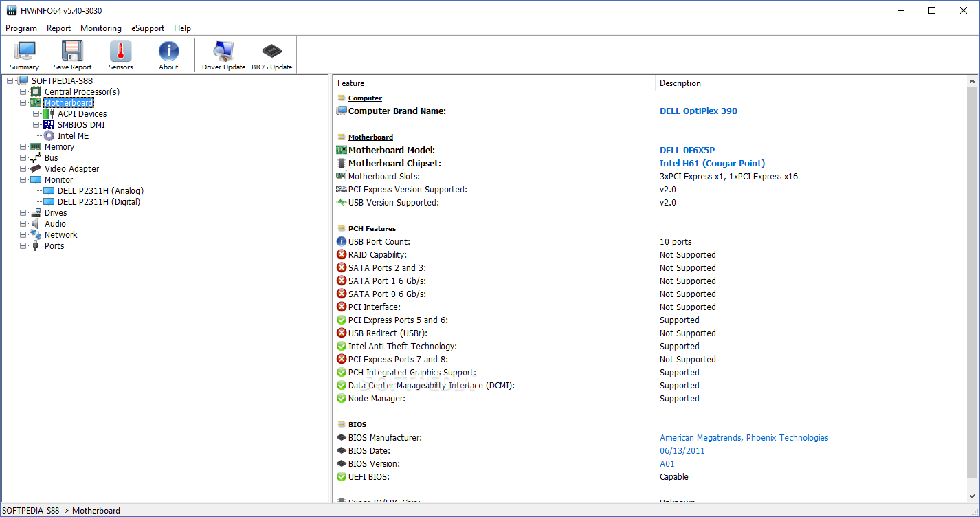Select the USB Version Supported row
This screenshot has height=517, width=980.
click(650, 203)
